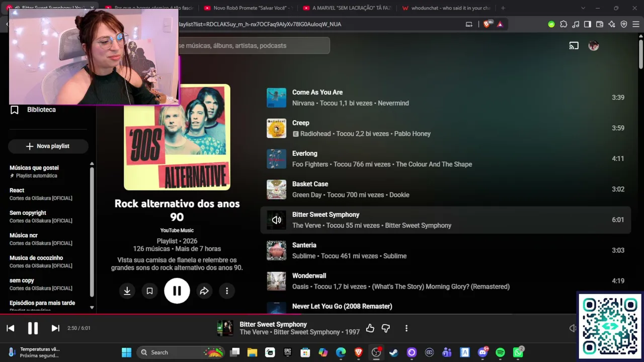
Task: Create a new playlist with Nova playlist
Action: (48, 146)
